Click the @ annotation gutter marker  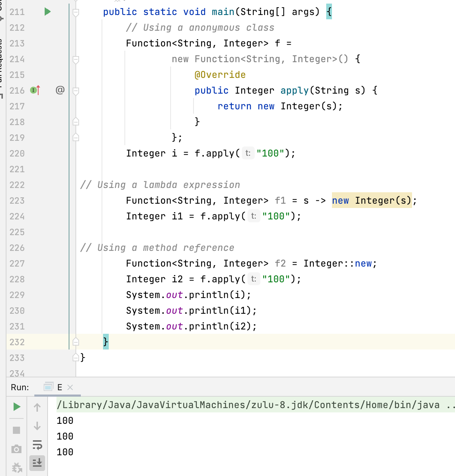click(60, 90)
